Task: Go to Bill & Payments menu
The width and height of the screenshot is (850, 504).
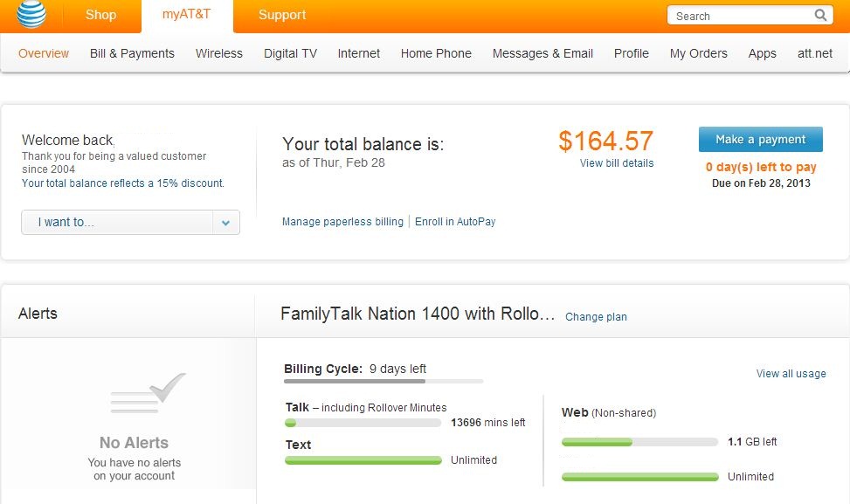Action: 132,53
